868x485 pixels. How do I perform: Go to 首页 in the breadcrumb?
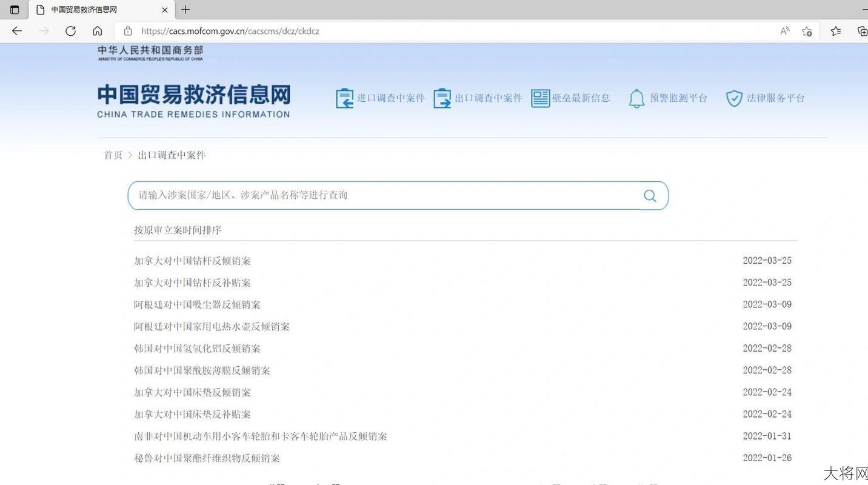pos(113,155)
